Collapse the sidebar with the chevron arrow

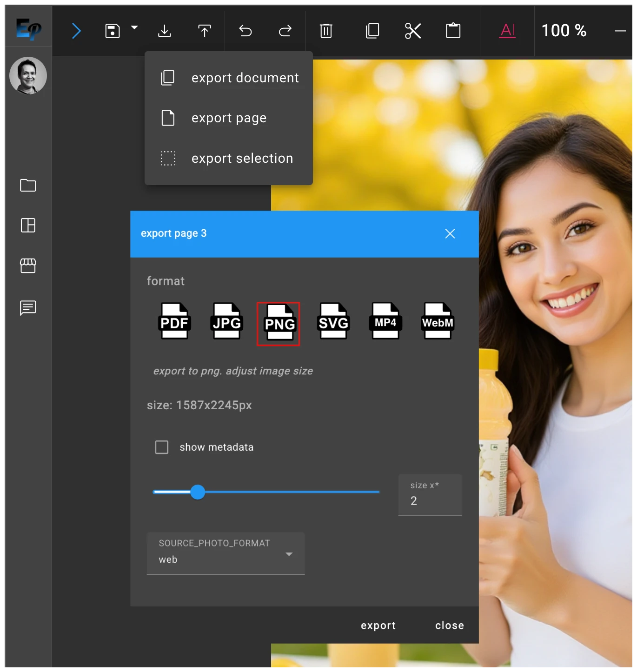point(76,31)
